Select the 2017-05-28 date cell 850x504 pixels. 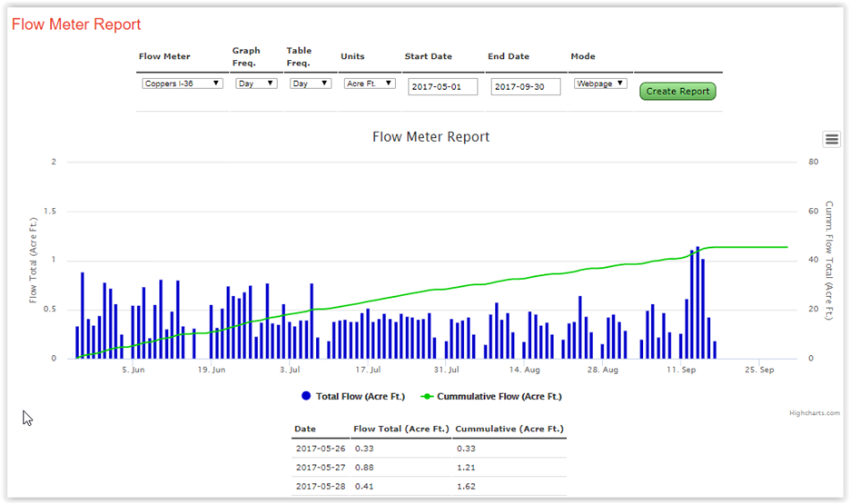coord(321,486)
